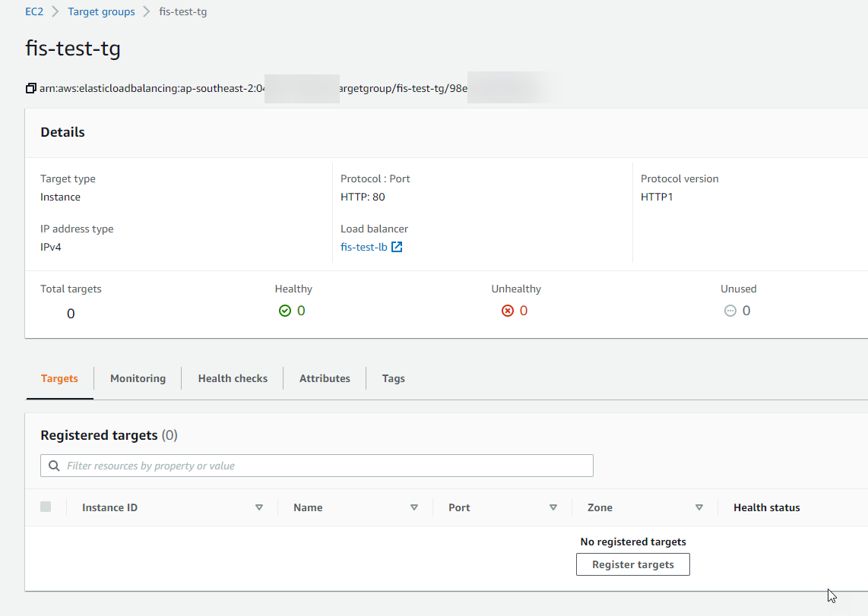Click the green Healthy checkmark icon

pos(285,311)
